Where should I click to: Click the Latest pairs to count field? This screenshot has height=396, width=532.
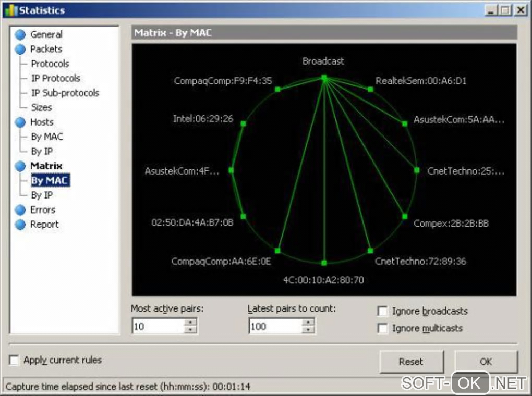pyautogui.click(x=275, y=326)
